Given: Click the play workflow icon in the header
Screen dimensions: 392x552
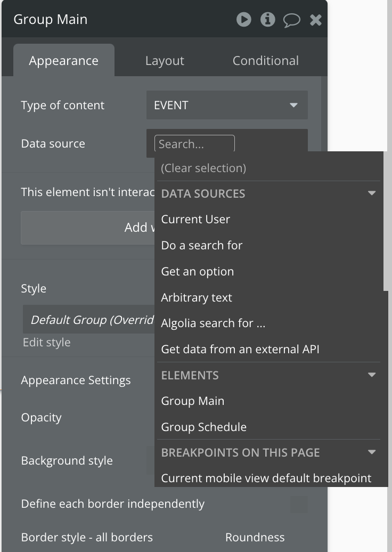Looking at the screenshot, I should point(244,19).
